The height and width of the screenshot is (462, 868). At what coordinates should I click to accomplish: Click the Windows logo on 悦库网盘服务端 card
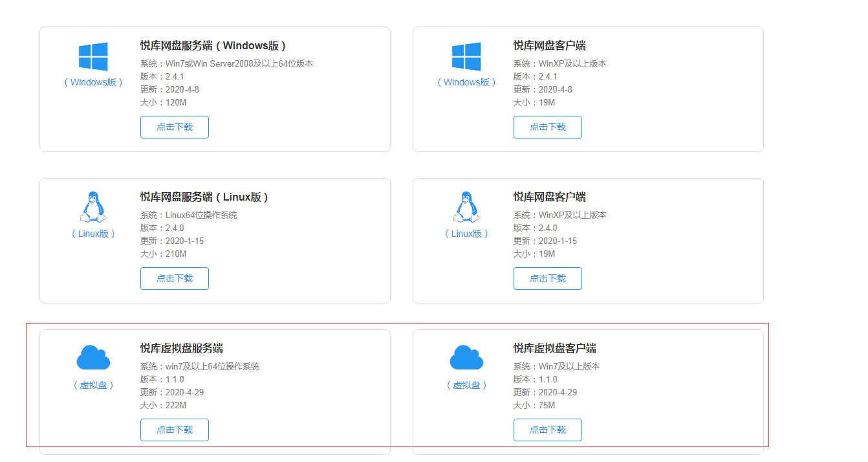coord(93,56)
